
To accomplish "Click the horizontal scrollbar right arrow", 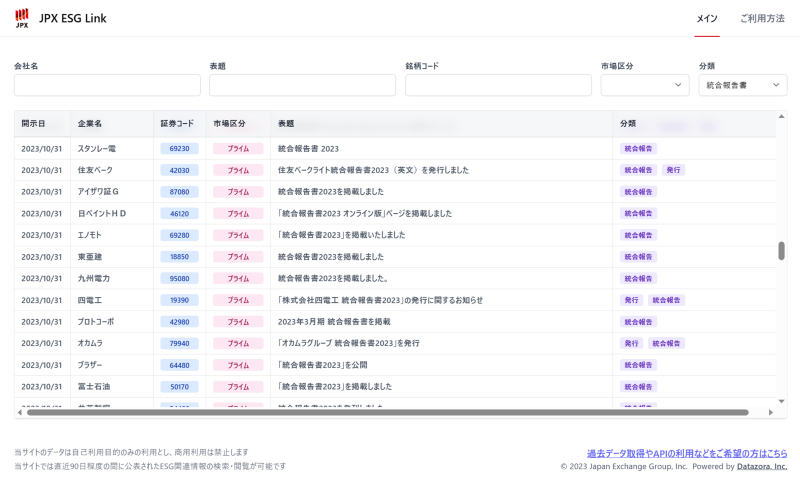I will (x=770, y=412).
